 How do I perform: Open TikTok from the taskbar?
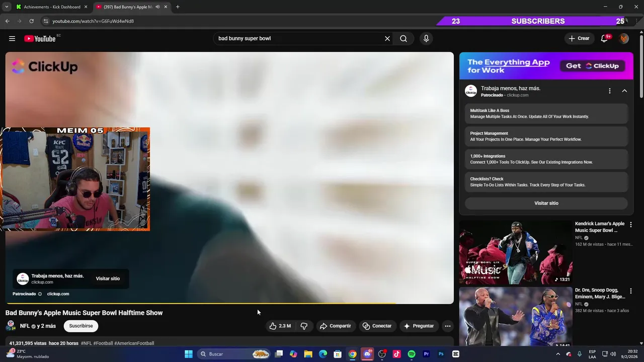[396, 354]
